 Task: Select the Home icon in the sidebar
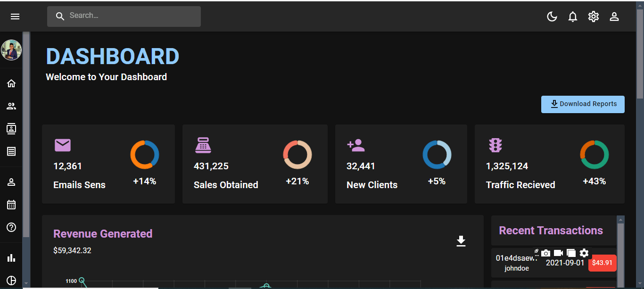click(x=11, y=83)
